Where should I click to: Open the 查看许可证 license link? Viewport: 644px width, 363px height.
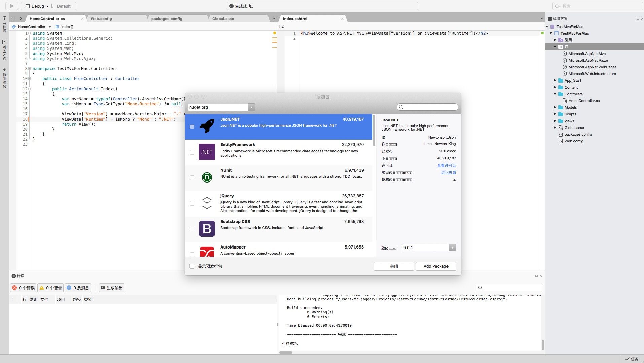click(x=446, y=165)
